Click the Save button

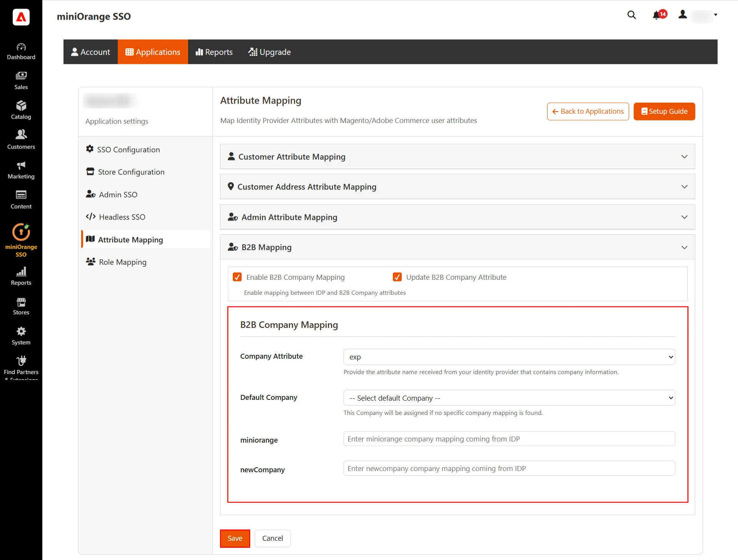pos(235,538)
